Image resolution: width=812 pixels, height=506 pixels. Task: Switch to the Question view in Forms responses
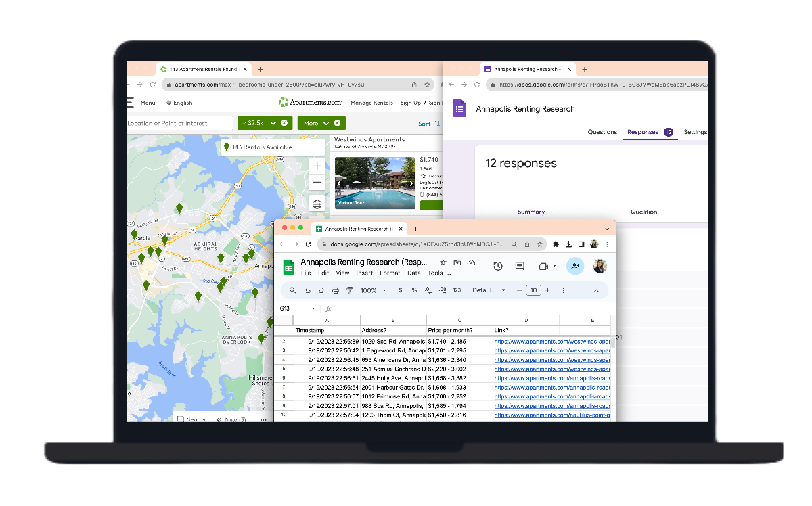coord(644,212)
